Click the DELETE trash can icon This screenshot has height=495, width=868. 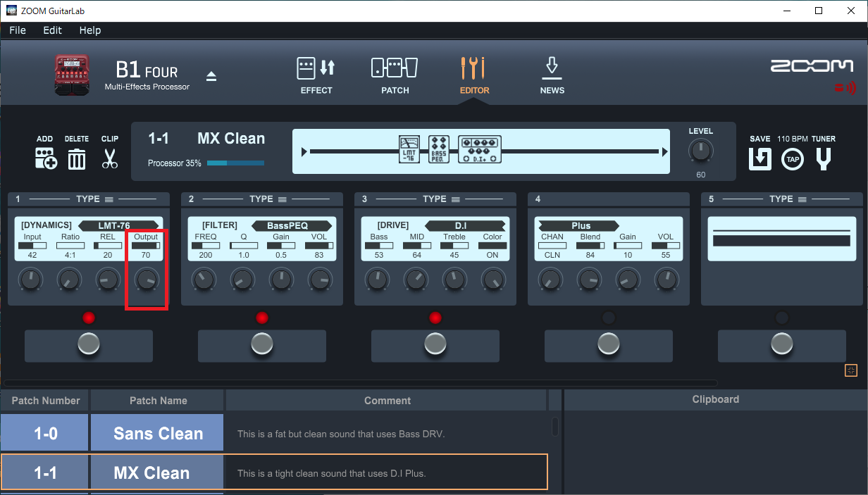(x=77, y=158)
